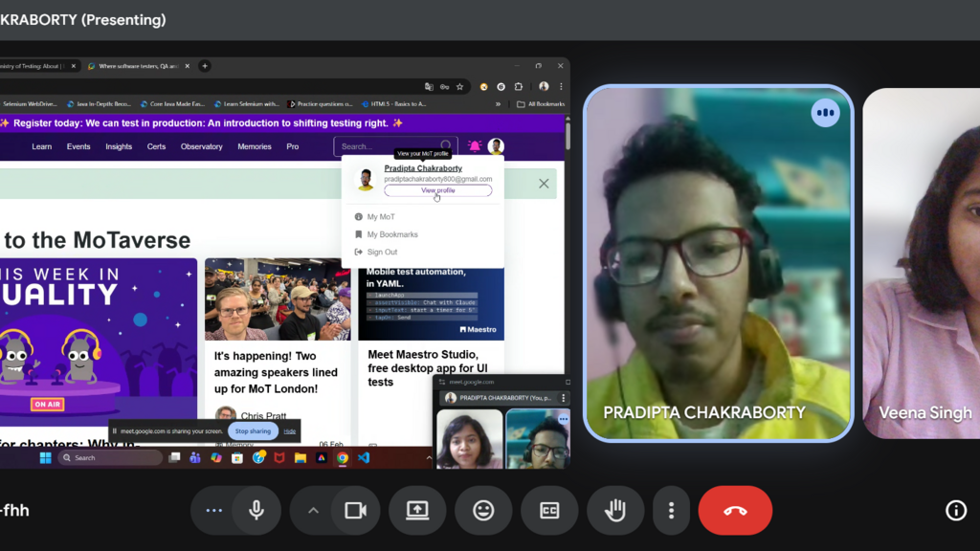
Task: Mute the microphone
Action: pyautogui.click(x=256, y=511)
